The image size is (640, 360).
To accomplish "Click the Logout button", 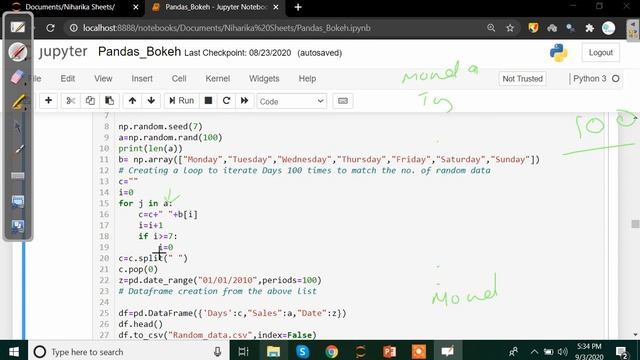I will 600,53.
